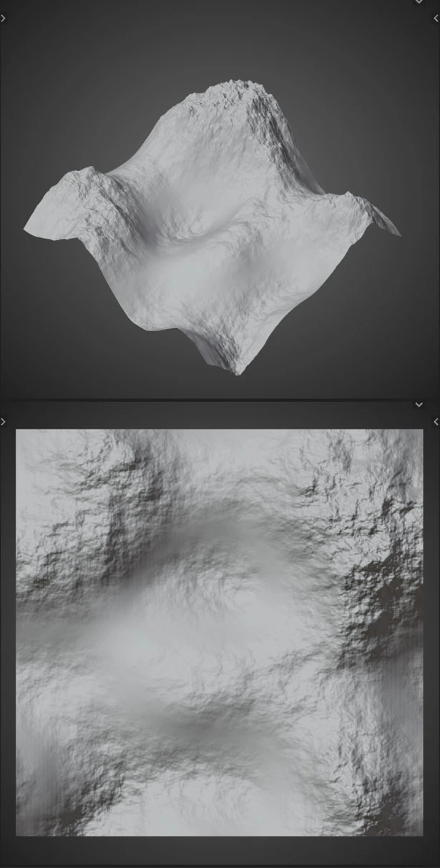
Task: Click the top-left corner of the top-down terrain plane
Action: click(18, 431)
